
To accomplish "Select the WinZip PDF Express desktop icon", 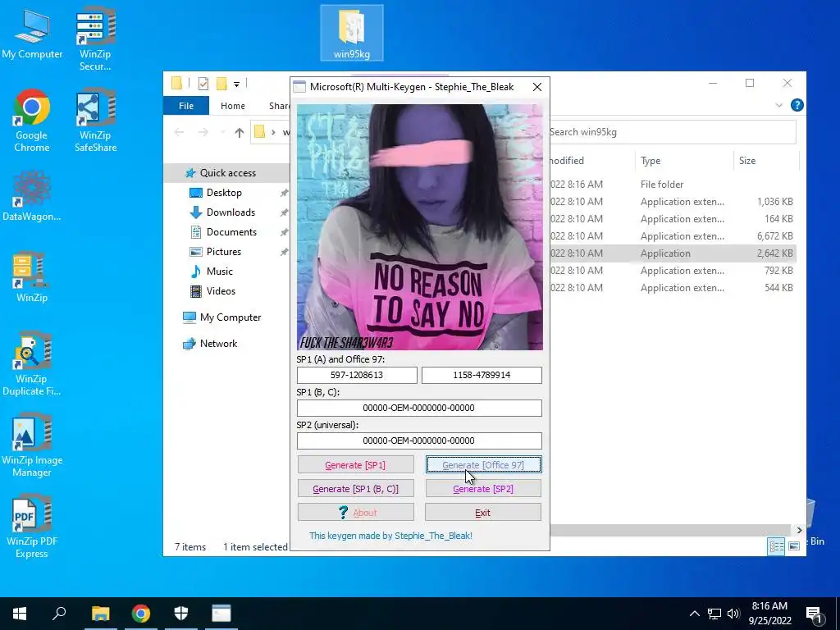I will (x=32, y=527).
